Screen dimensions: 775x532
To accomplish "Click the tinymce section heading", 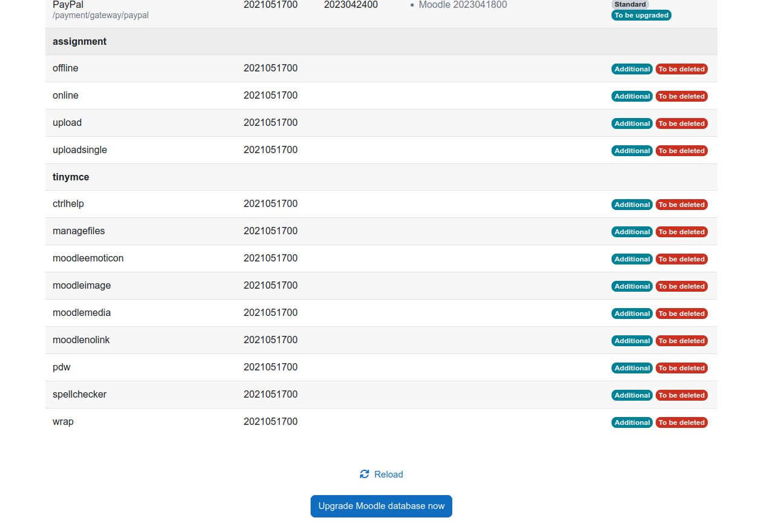I will tap(71, 177).
